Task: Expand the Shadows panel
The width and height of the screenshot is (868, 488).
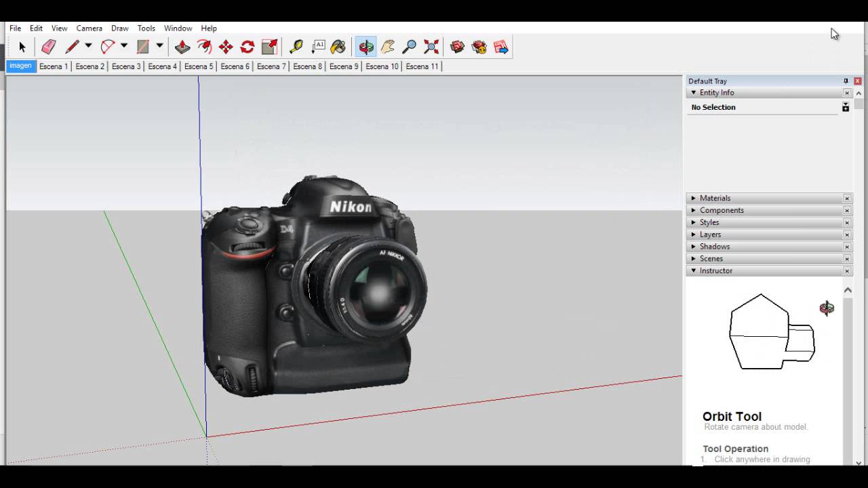Action: pos(693,247)
